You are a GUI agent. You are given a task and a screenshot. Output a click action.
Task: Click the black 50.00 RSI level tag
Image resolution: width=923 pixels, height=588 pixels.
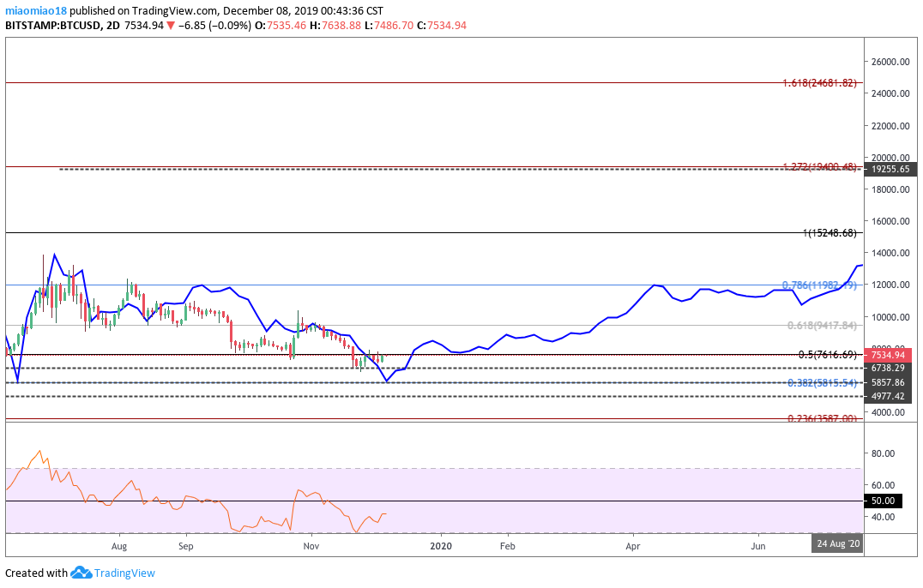click(x=883, y=501)
